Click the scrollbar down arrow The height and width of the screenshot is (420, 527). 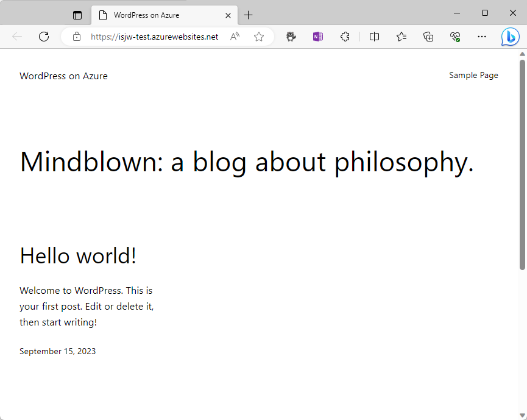(x=522, y=415)
